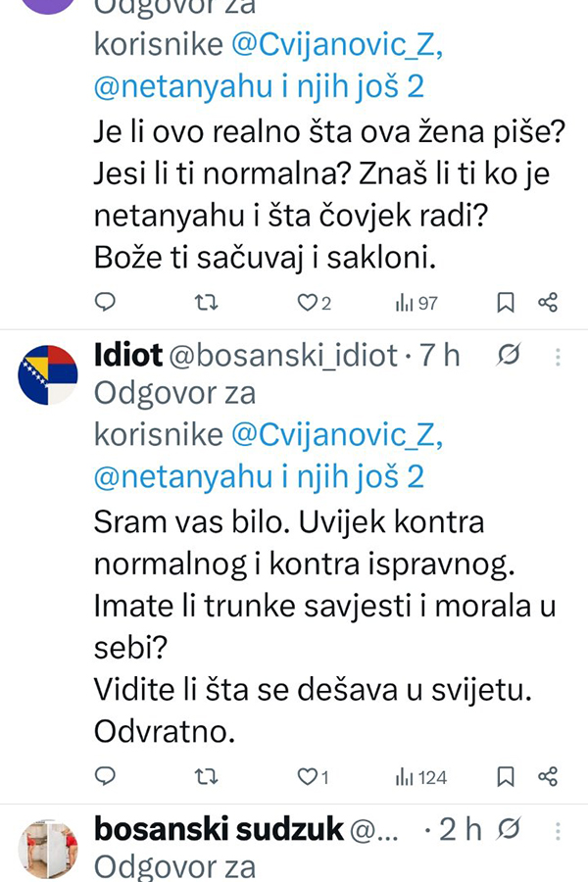The image size is (588, 882).
Task: Bookmark the bosanski_idiot tweet
Action: coord(506,777)
